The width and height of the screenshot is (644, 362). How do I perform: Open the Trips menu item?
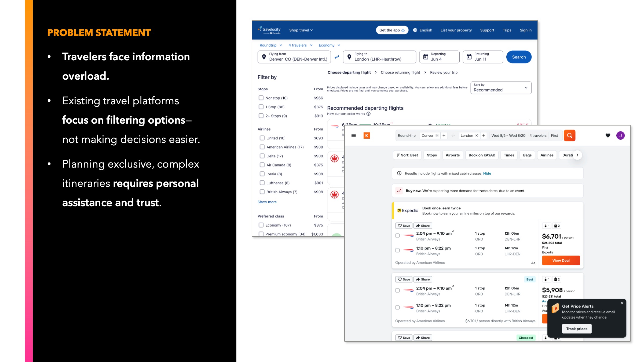[x=507, y=30]
